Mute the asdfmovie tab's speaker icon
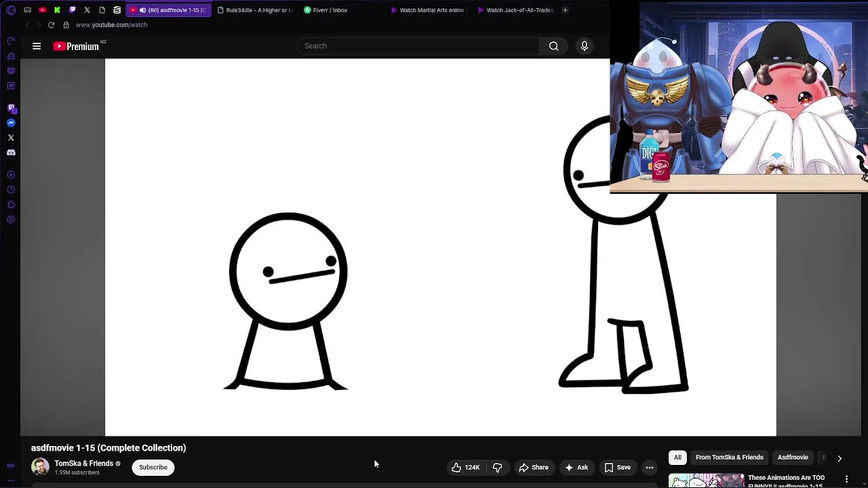This screenshot has width=868, height=488. [142, 10]
